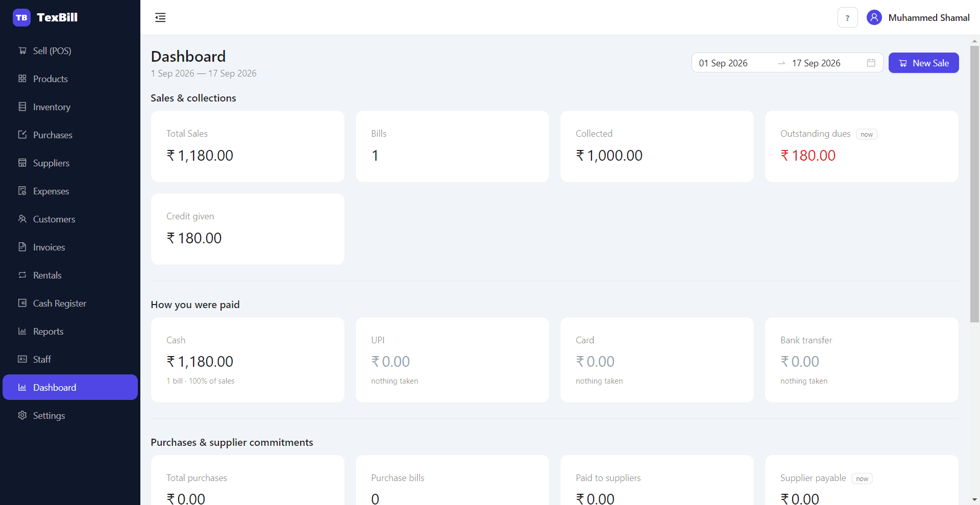Click the Customers people icon
The image size is (980, 505).
(x=22, y=219)
